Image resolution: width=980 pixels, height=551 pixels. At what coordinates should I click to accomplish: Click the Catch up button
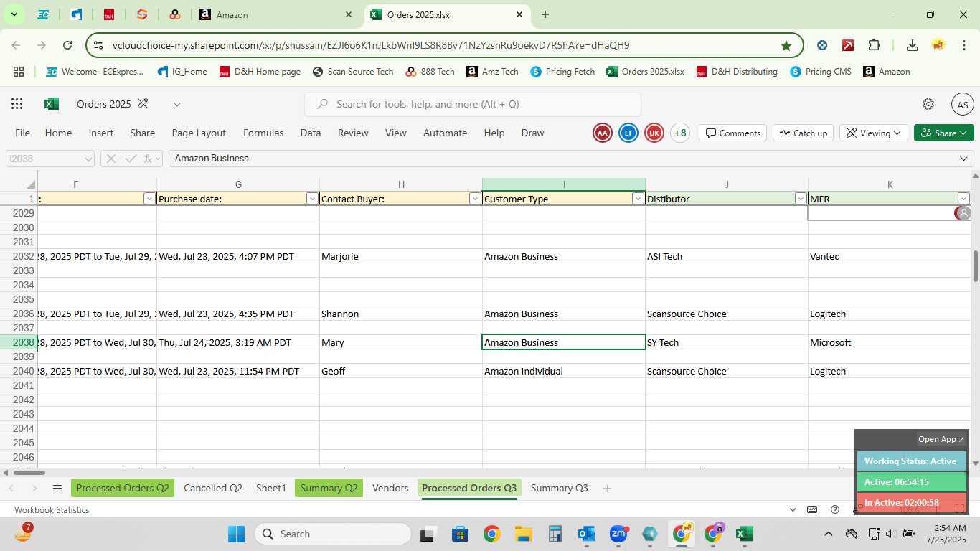coord(803,133)
